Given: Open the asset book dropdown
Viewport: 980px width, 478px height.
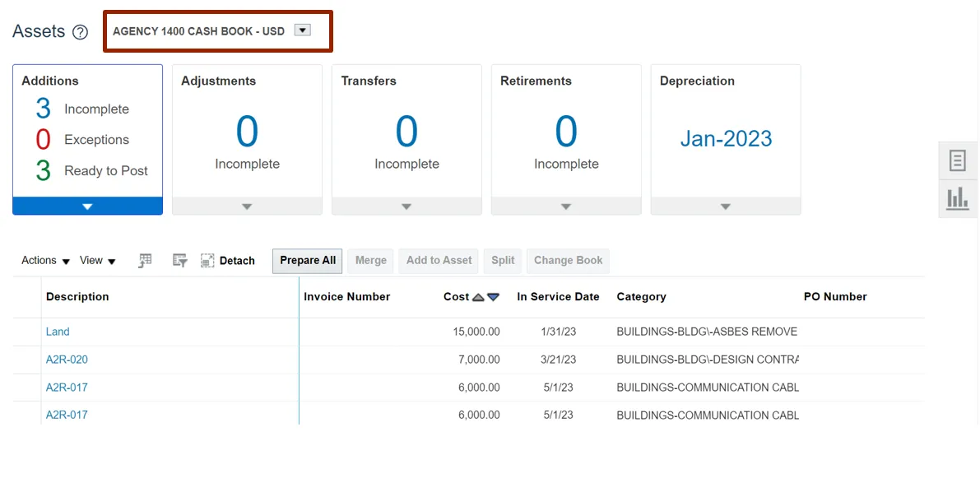Looking at the screenshot, I should click(x=302, y=31).
